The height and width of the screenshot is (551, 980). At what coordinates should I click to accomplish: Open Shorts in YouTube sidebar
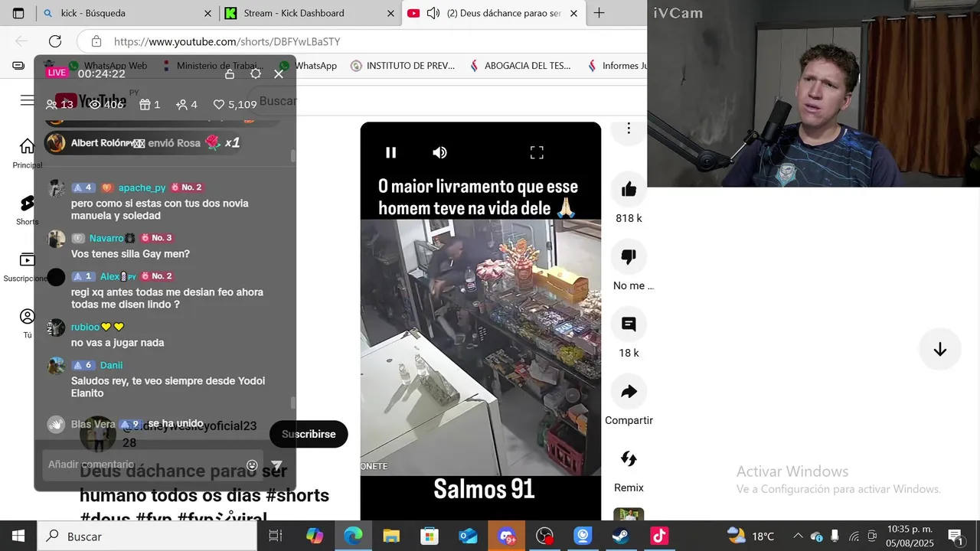27,210
